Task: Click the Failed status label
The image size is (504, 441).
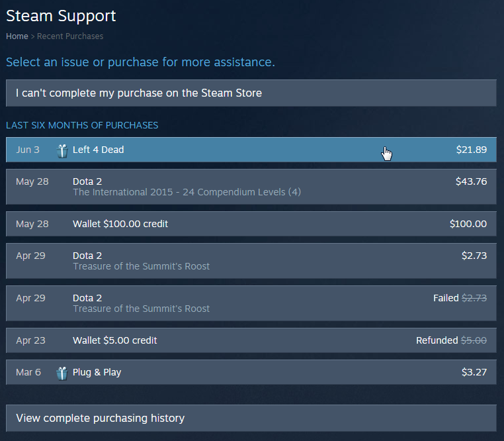Action: pos(446,299)
